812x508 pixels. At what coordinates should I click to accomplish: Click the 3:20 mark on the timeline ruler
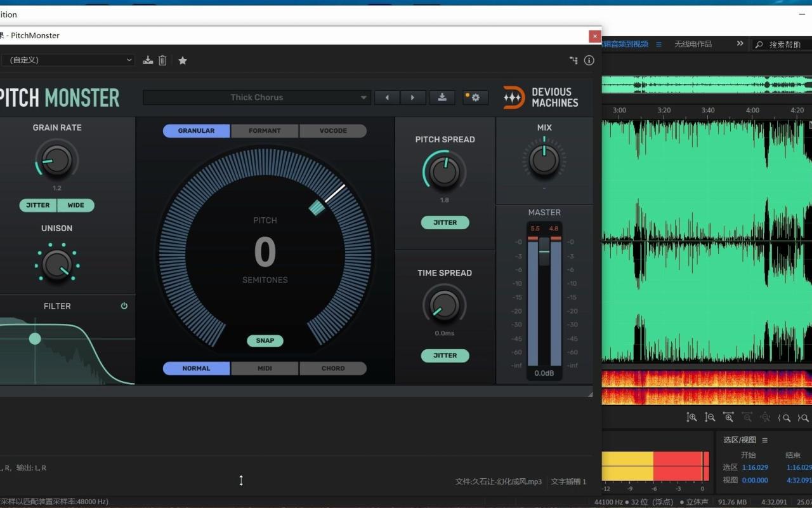[664, 110]
